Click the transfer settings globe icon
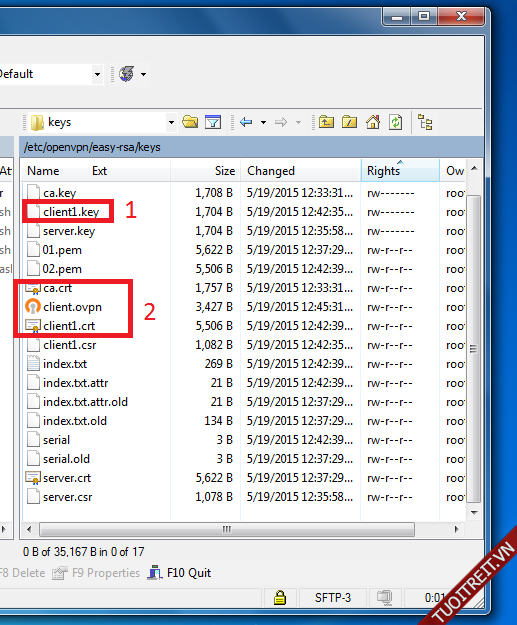Viewport: 517px width, 625px height. 127,74
